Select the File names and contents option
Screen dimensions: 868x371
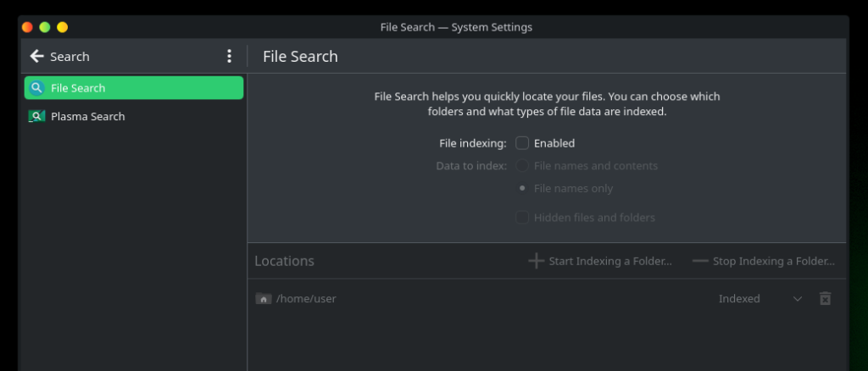tap(522, 166)
